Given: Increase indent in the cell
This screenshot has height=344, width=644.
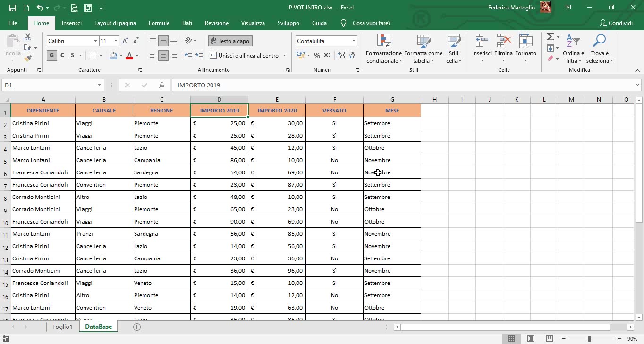Looking at the screenshot, I should click(x=199, y=55).
